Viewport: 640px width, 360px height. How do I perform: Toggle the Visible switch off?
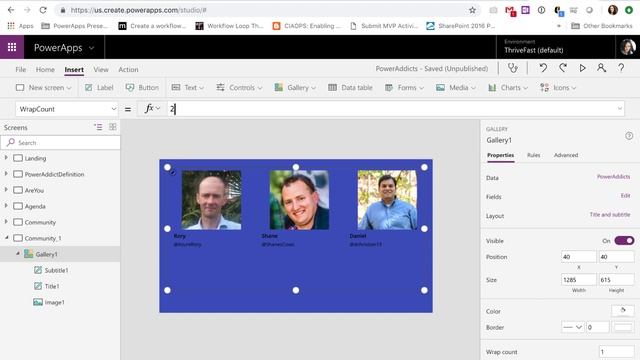(624, 240)
